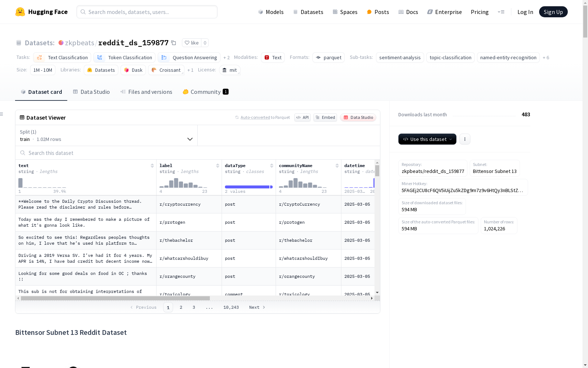588x368 pixels.
Task: Expand the train split dropdown
Action: (107, 135)
